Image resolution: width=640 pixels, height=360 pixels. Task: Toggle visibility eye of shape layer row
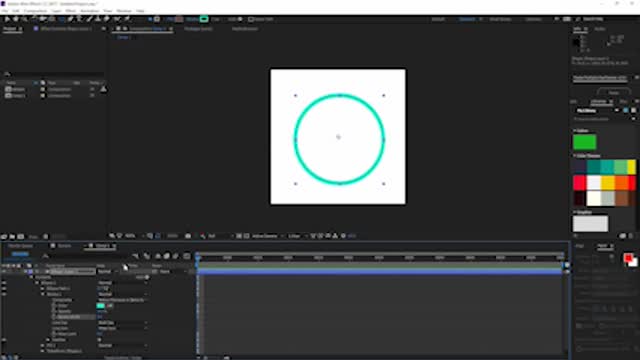tap(4, 271)
